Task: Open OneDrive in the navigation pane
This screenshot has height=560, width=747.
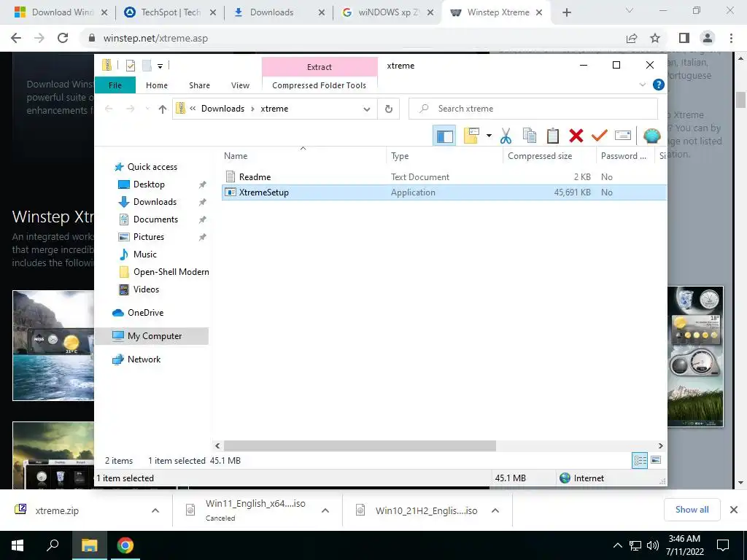Action: tap(145, 313)
